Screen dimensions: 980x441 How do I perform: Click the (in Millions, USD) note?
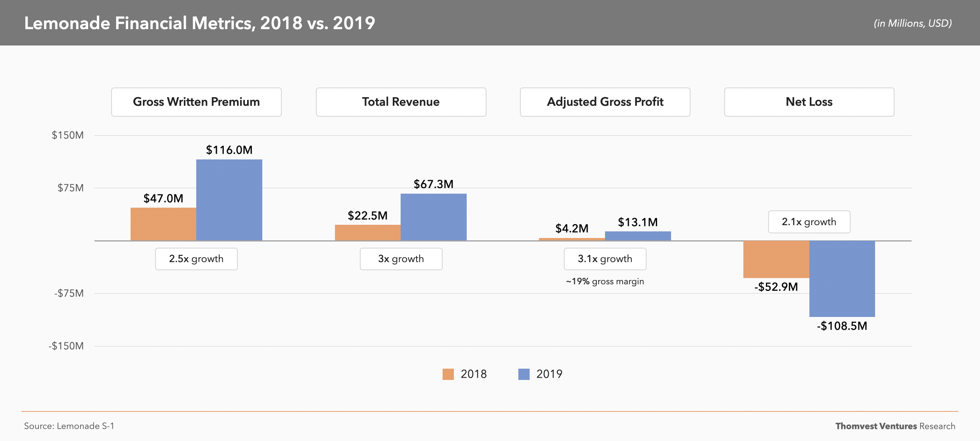click(913, 23)
